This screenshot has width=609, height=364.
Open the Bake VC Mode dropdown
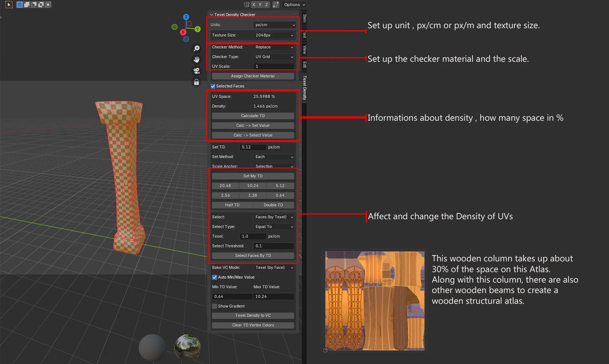click(x=274, y=268)
